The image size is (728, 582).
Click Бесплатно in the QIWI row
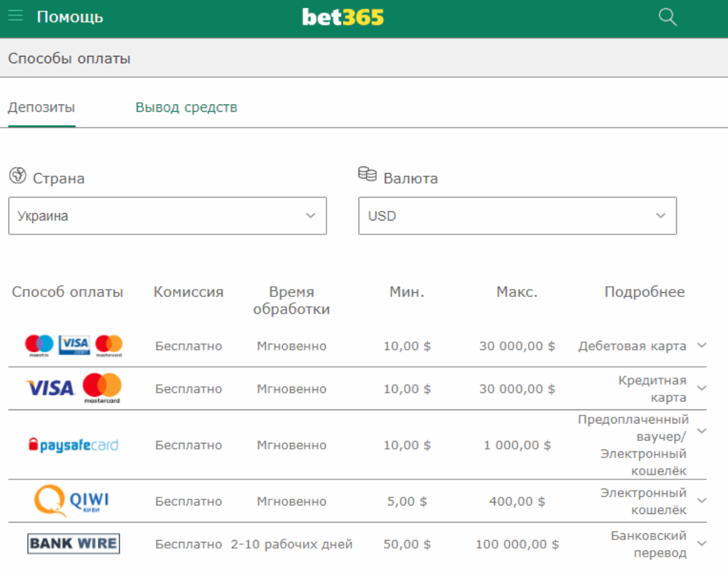[x=188, y=501]
